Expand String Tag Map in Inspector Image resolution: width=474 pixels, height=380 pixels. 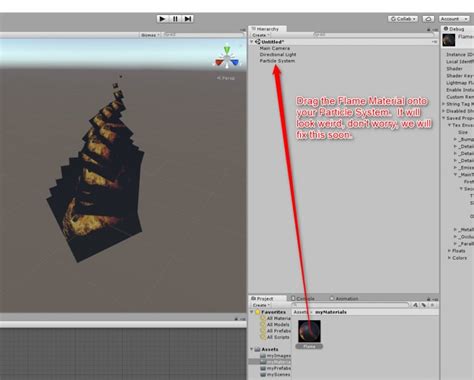point(443,104)
